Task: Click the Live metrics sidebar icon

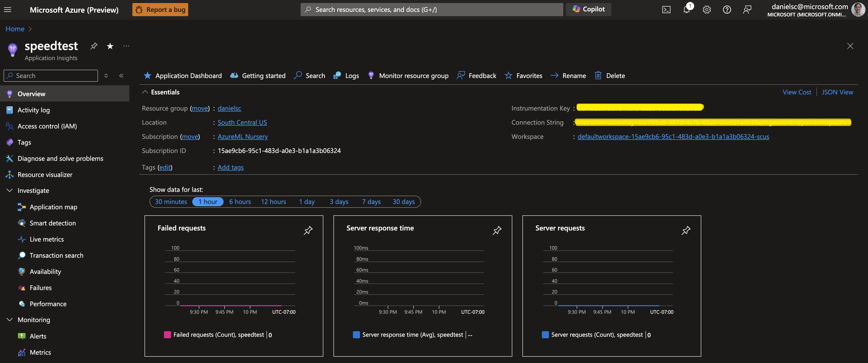Action: [21, 239]
